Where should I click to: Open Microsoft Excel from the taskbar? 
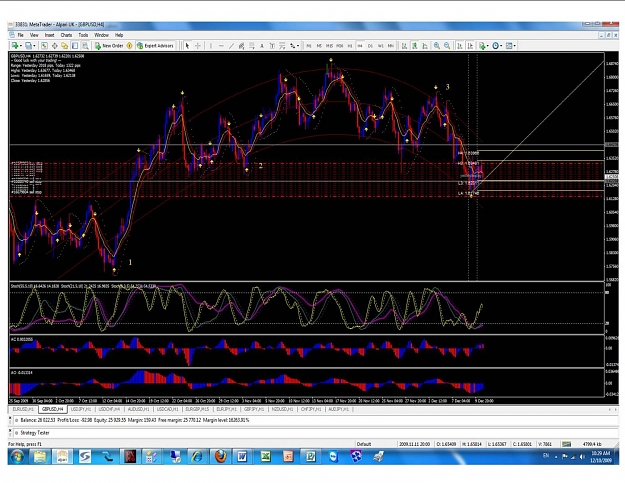tap(265, 457)
